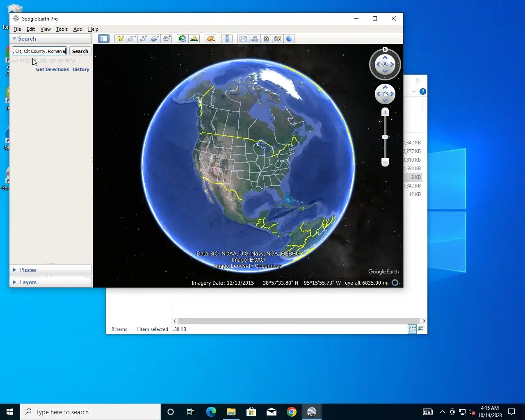The width and height of the screenshot is (525, 420).
Task: Open the File menu
Action: click(17, 29)
